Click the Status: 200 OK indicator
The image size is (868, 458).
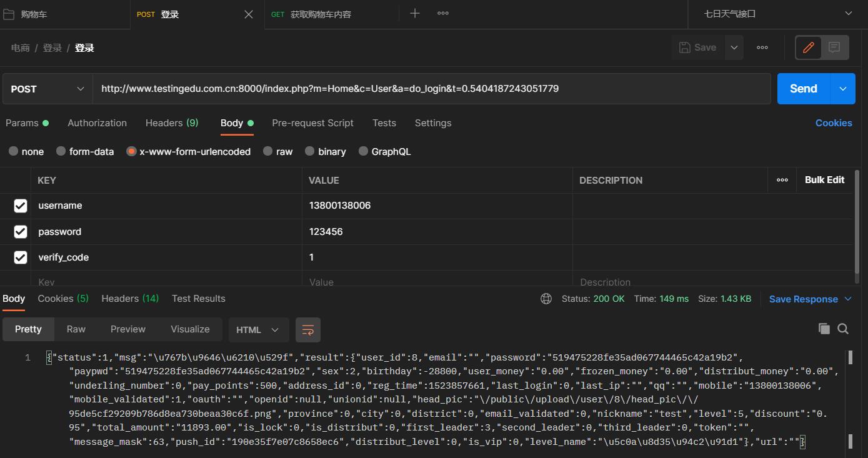click(593, 299)
